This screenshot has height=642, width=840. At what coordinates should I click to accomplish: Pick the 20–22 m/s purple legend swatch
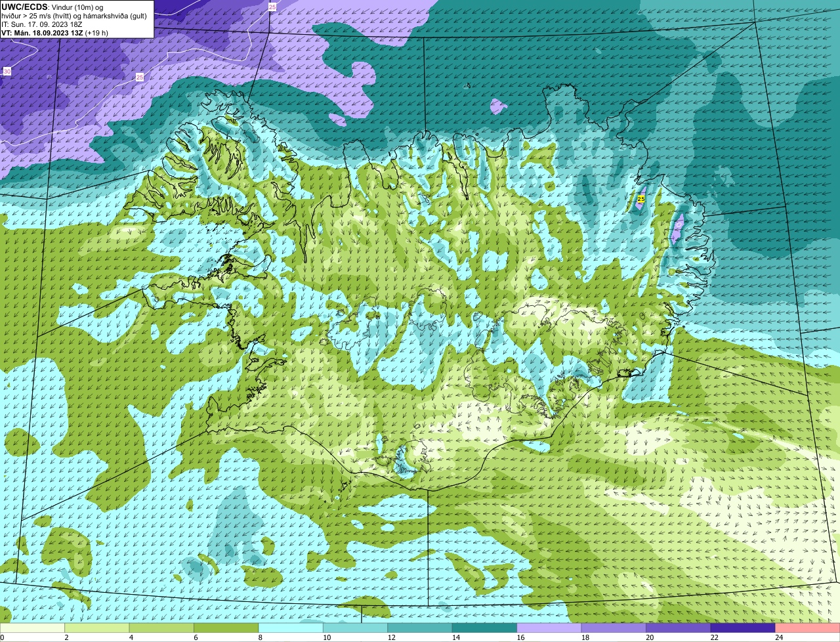coord(679,628)
